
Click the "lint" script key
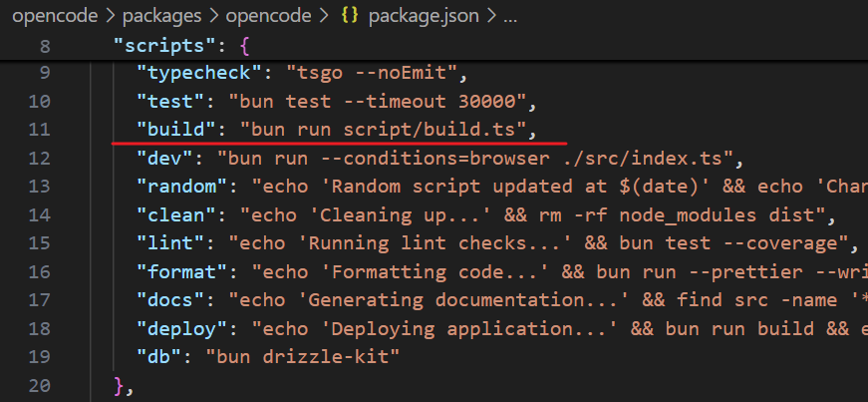(171, 242)
